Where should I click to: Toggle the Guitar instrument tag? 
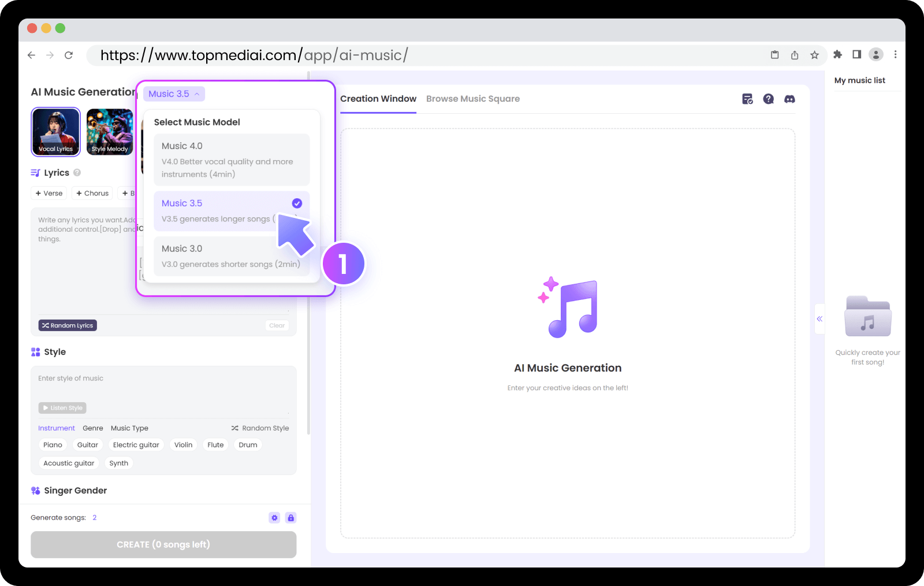tap(88, 445)
